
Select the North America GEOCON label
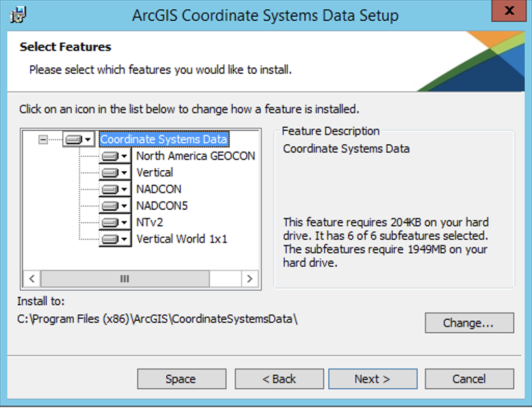click(195, 156)
